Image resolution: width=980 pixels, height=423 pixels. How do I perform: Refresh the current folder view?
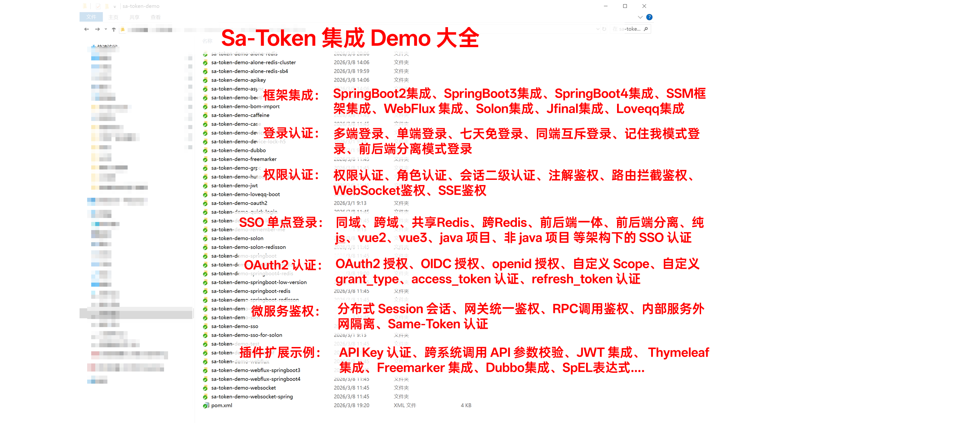tap(604, 29)
